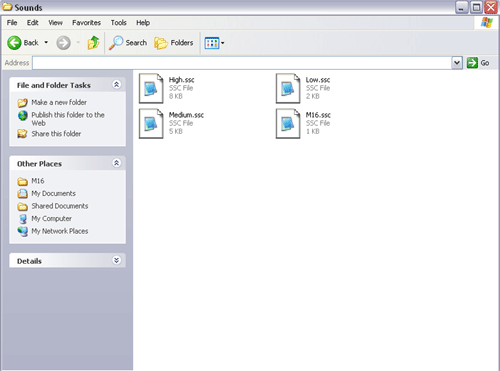Go to My Computer link
The image size is (500, 371).
coord(51,219)
